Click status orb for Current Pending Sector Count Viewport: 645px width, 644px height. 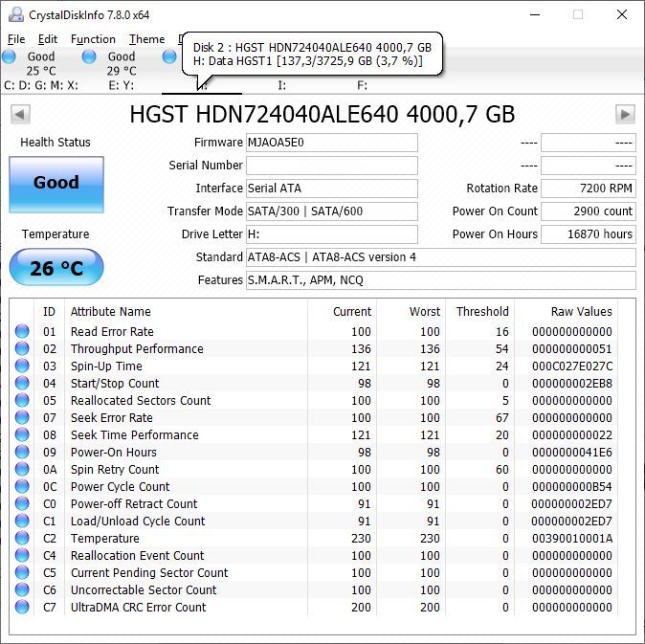(x=22, y=572)
